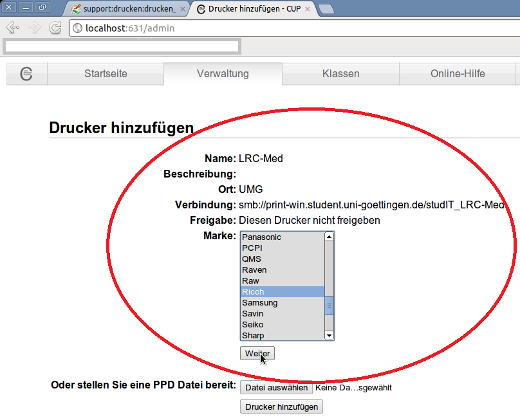Click the Marke list scroll-down arrow
The width and height of the screenshot is (520, 420).
329,336
